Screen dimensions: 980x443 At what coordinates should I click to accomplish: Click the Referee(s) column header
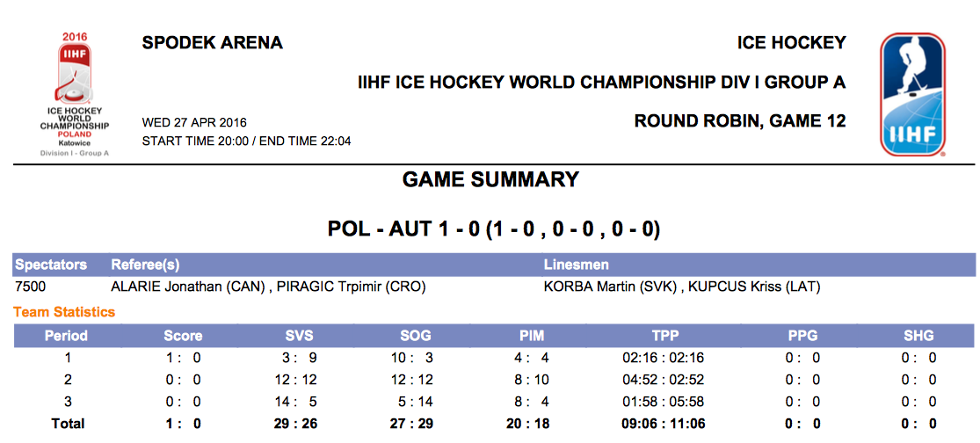coord(145,265)
